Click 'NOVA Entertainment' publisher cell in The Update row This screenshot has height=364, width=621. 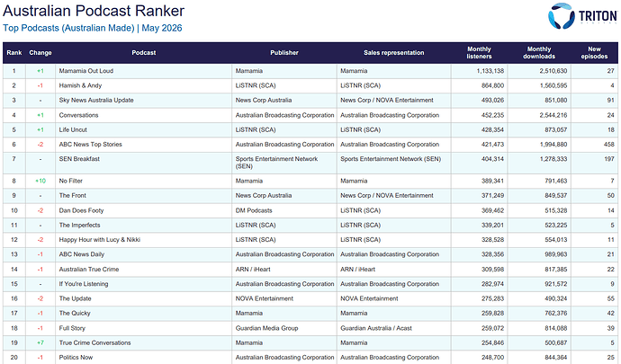coord(265,298)
